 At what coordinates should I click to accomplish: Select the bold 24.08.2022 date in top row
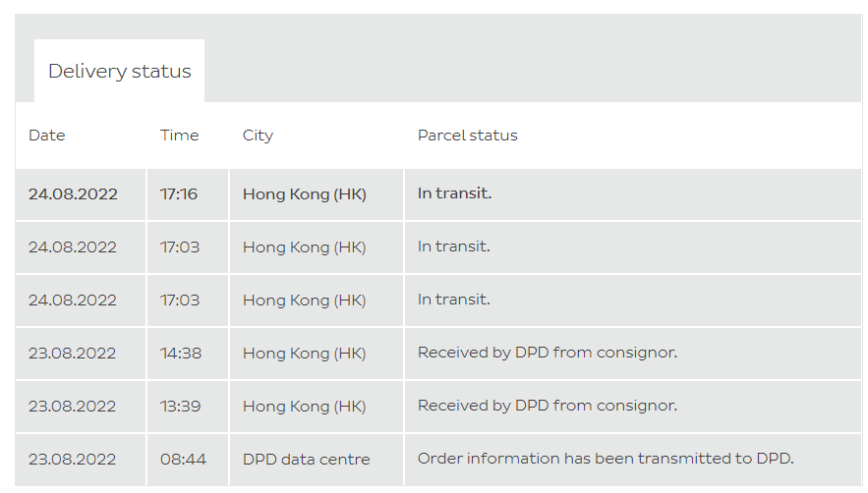click(x=73, y=194)
